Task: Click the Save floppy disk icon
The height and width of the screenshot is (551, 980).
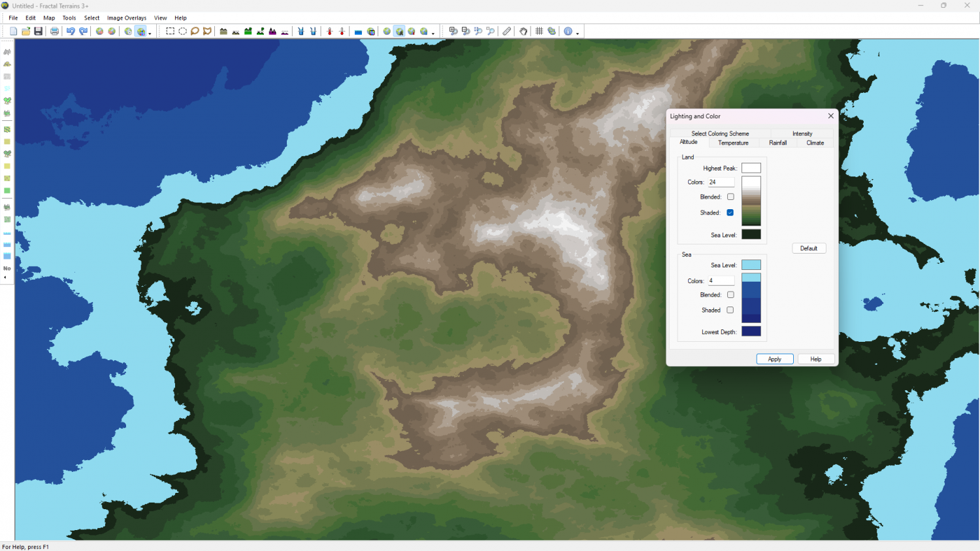Action: [x=39, y=31]
